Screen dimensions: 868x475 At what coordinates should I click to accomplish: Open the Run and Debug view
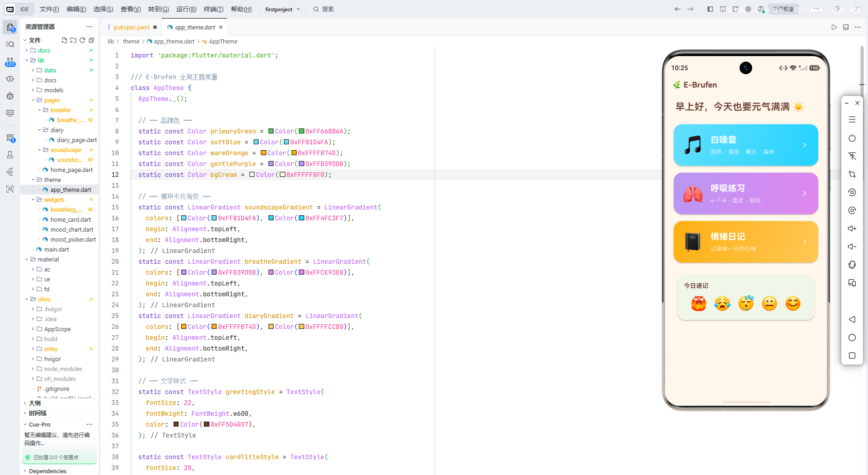click(10, 96)
